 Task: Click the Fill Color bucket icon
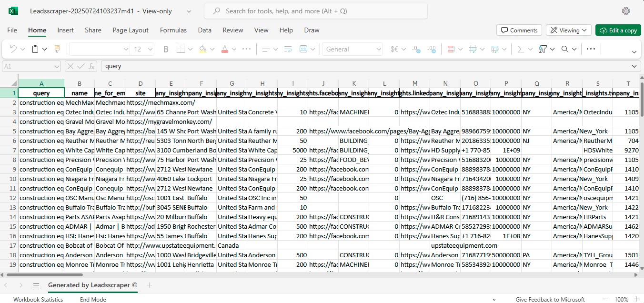click(202, 49)
